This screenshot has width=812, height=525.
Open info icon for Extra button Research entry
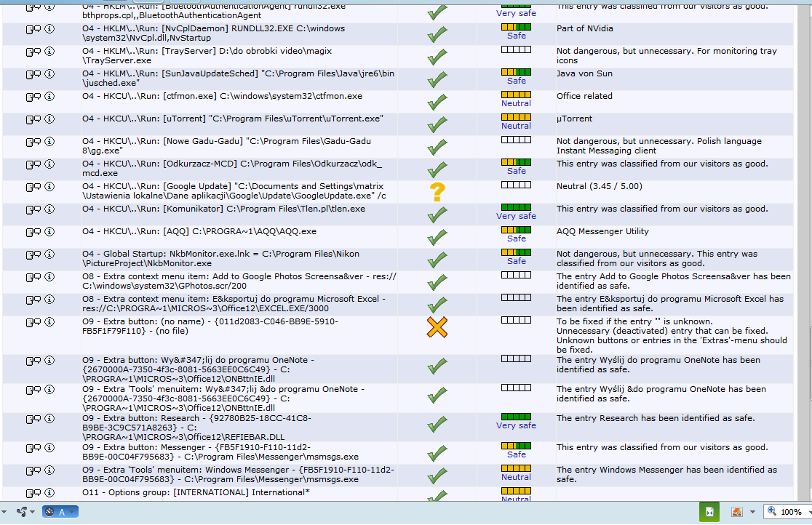pyautogui.click(x=49, y=418)
